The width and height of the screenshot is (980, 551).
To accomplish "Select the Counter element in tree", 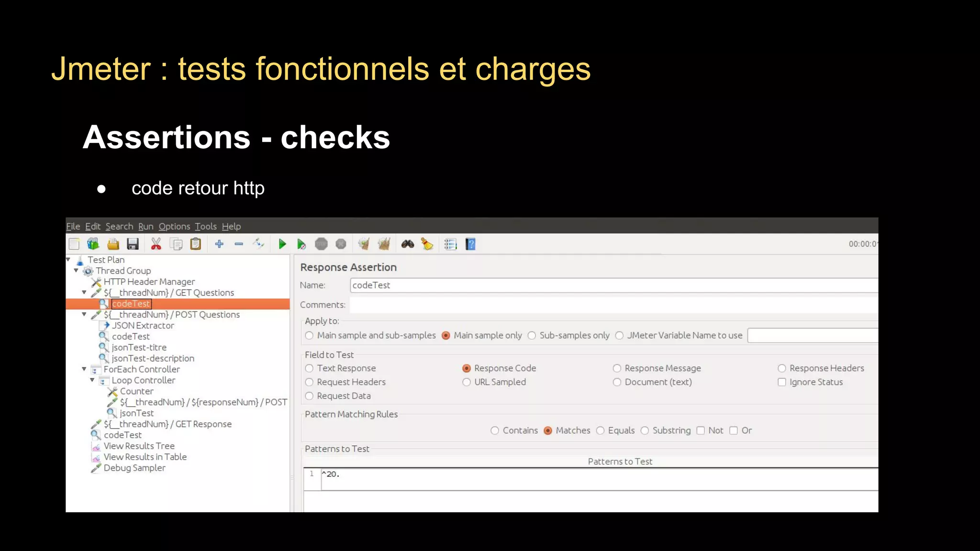I will pos(137,391).
